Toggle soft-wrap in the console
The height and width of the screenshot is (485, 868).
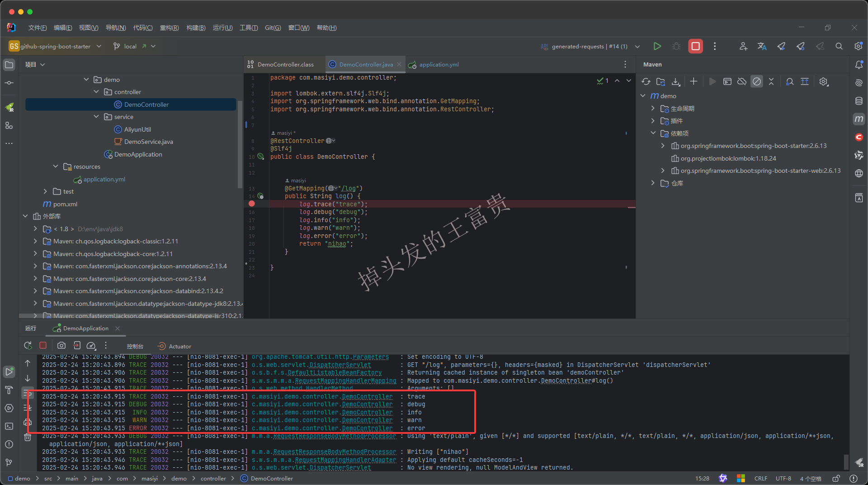28,393
